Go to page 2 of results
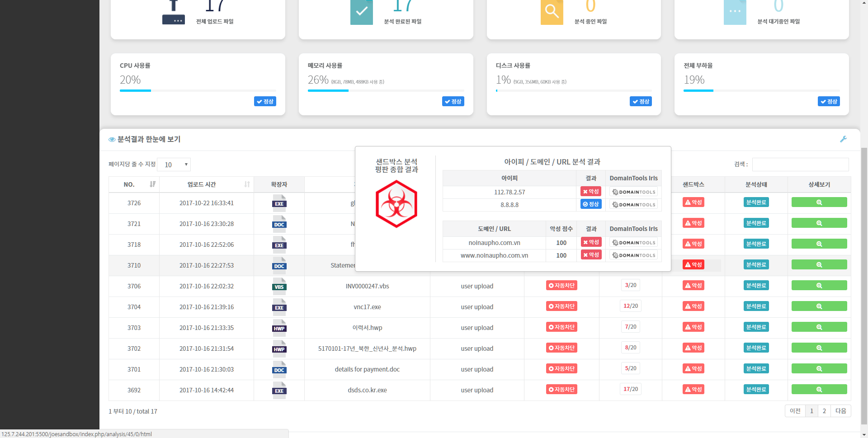The width and height of the screenshot is (868, 438). (x=824, y=411)
